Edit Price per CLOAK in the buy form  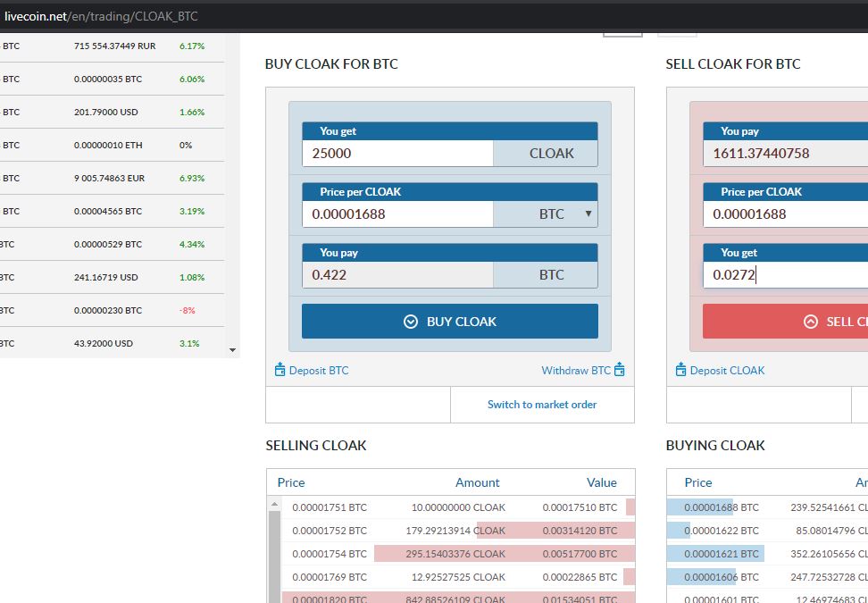(x=397, y=214)
